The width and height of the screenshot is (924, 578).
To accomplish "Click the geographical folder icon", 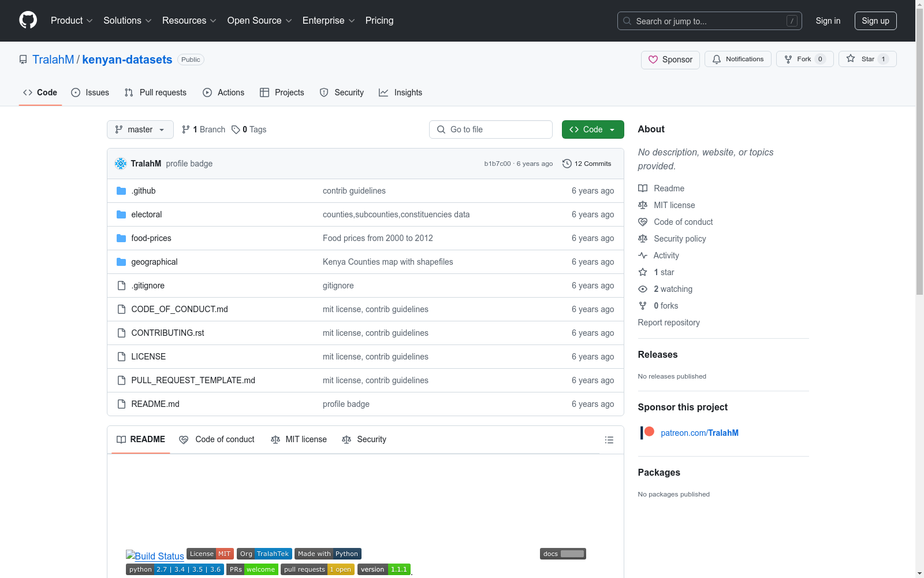I will 121,262.
